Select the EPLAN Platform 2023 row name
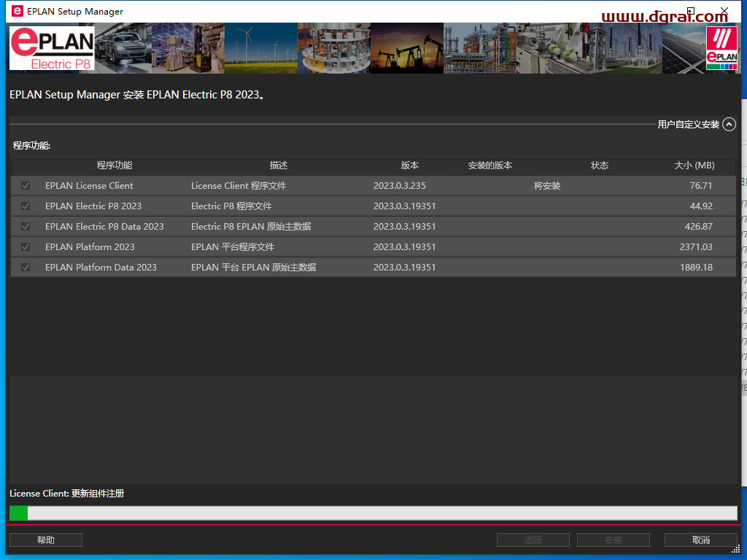The height and width of the screenshot is (560, 747). click(x=90, y=246)
